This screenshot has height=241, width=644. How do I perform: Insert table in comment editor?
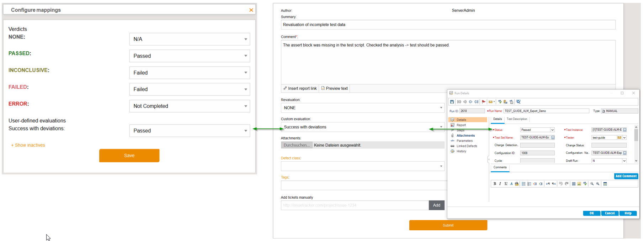click(574, 184)
